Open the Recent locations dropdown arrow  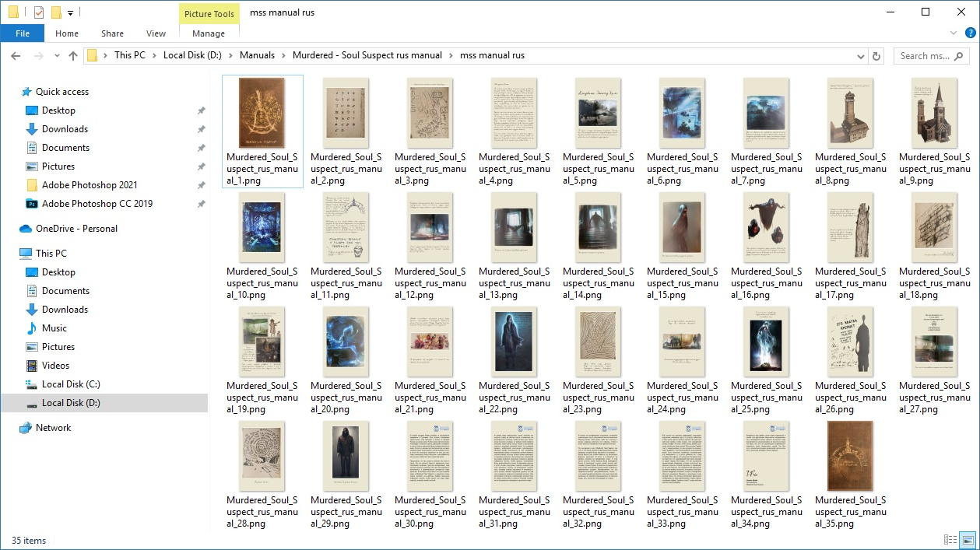click(56, 56)
